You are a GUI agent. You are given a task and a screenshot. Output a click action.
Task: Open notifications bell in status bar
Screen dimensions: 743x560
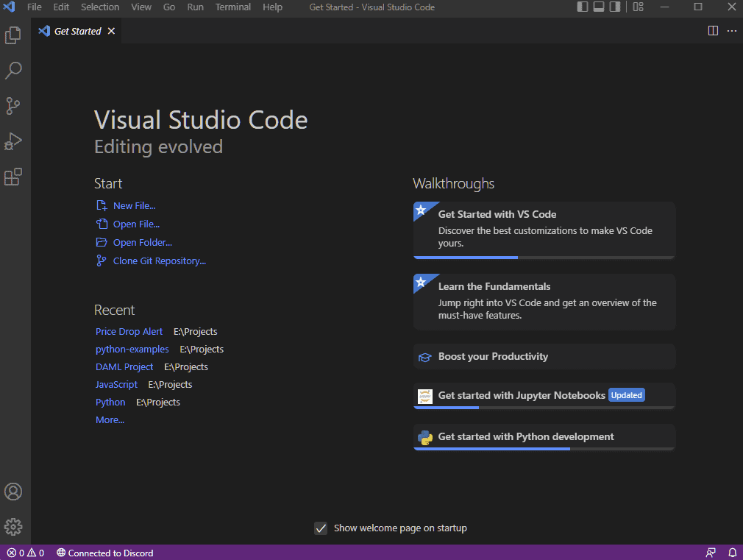(732, 553)
